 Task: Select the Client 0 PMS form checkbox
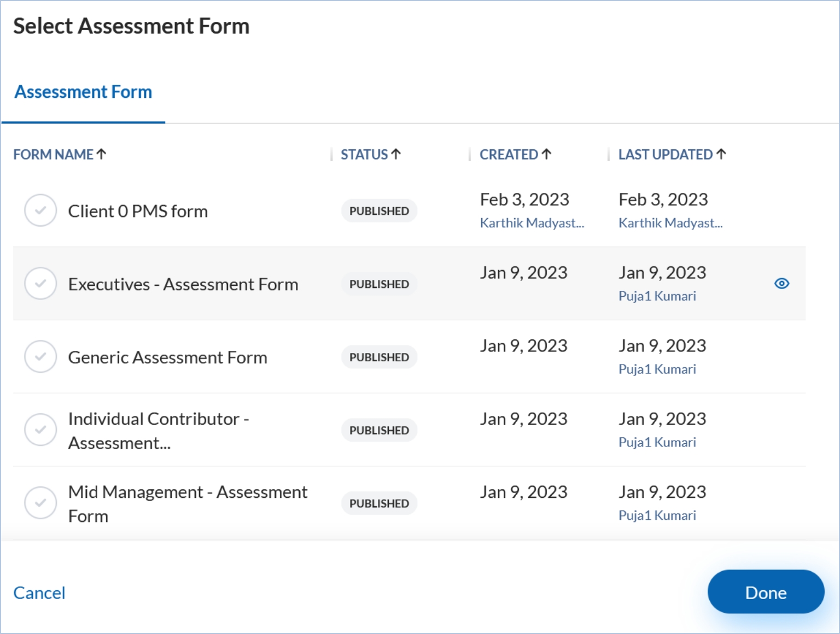[x=40, y=211]
